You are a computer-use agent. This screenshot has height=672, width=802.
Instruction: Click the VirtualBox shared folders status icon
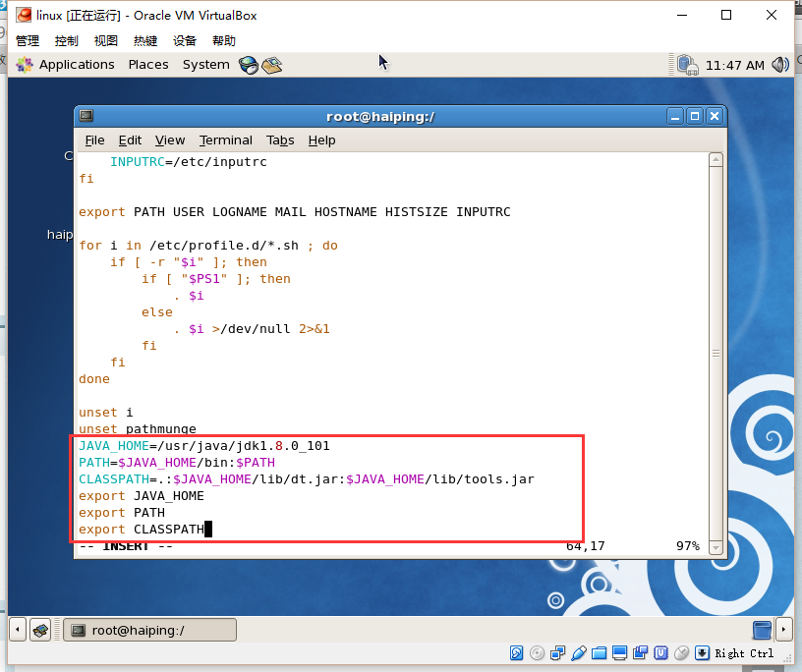pos(599,653)
